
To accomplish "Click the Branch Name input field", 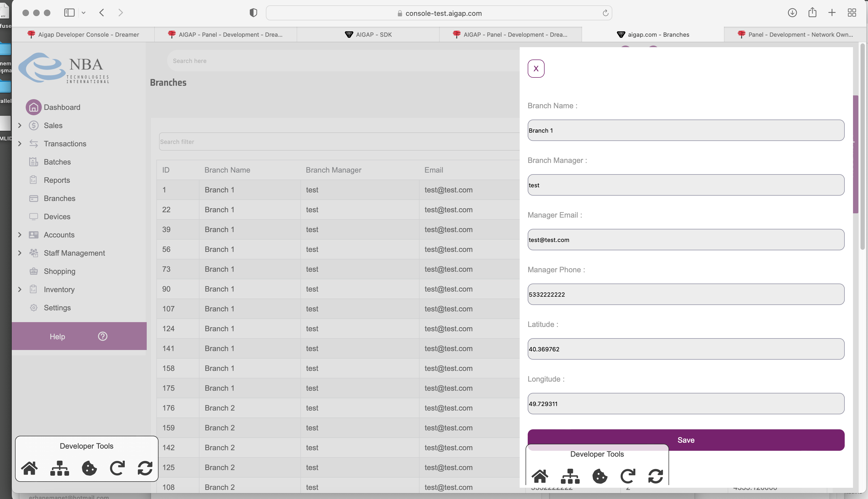I will tap(686, 130).
